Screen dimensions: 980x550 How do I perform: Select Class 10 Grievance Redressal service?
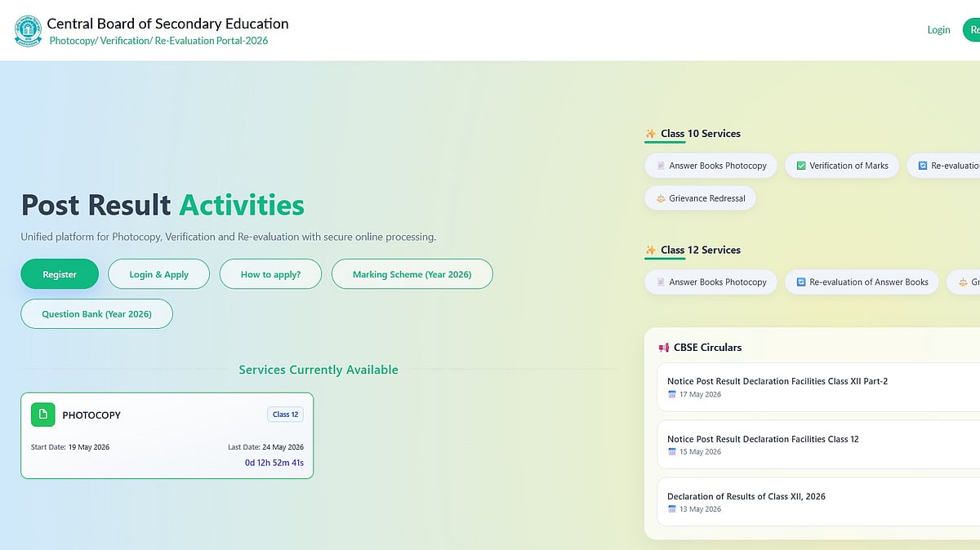point(700,198)
